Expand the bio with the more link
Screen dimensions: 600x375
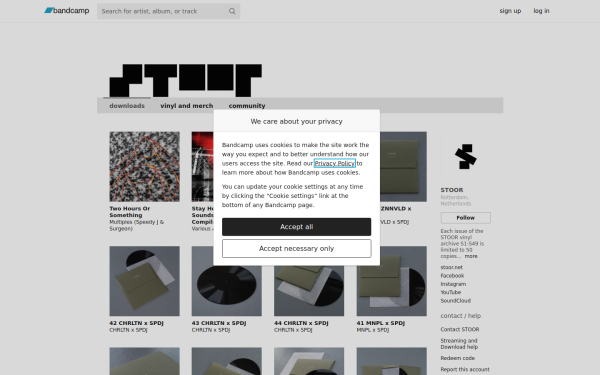tap(471, 256)
